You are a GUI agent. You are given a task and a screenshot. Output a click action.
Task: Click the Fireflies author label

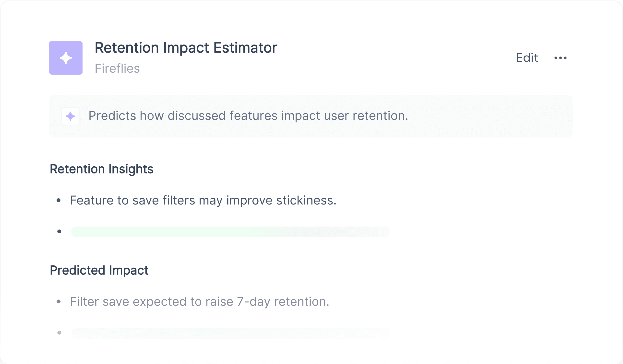pyautogui.click(x=117, y=68)
